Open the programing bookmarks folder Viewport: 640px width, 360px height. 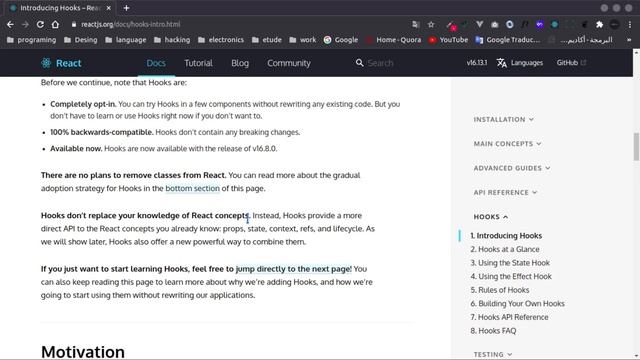tap(31, 40)
